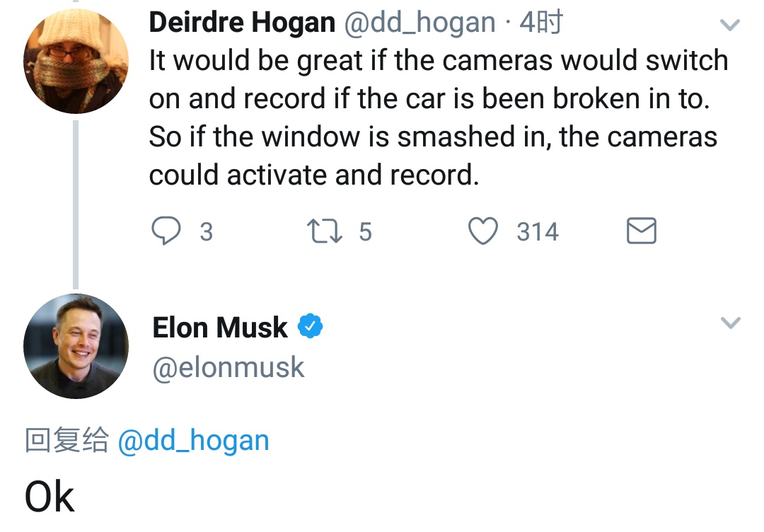Screen dimensions: 764x532
Task: Open the @elonmusk handle
Action: click(228, 367)
